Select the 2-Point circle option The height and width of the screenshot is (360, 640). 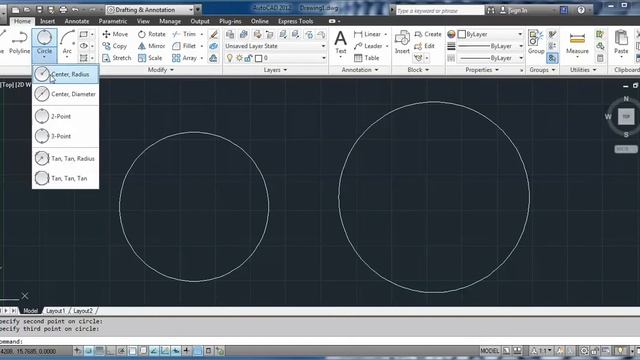coord(65,116)
